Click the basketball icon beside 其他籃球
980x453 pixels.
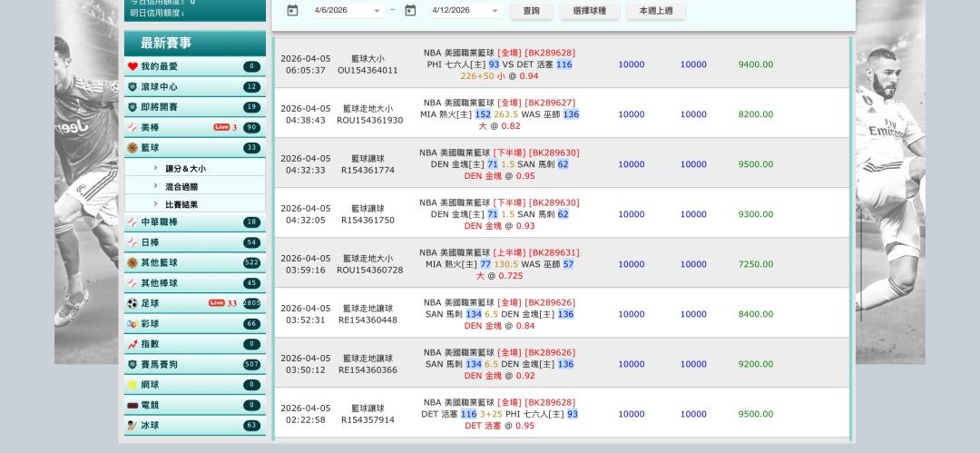click(x=132, y=262)
